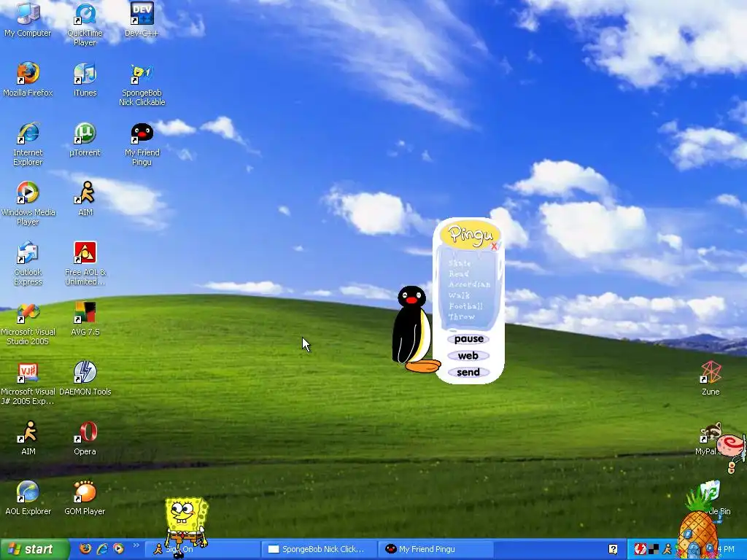
Task: Select the Outlook Express desktop icon
Action: point(28,263)
